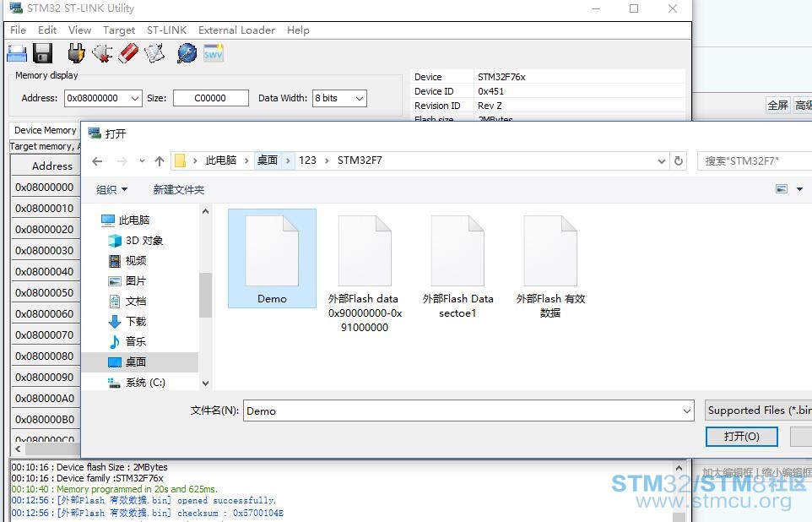Open the ST-LINK menu
The image size is (812, 522).
pos(167,30)
